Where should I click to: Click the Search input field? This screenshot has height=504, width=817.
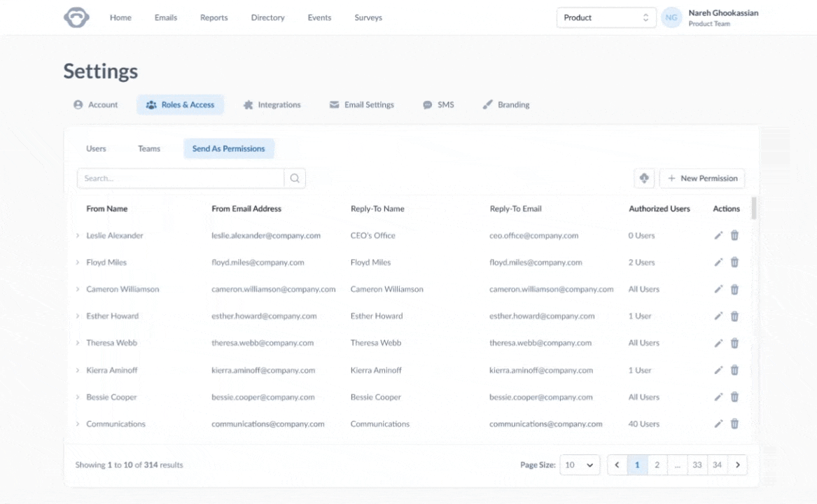pyautogui.click(x=181, y=178)
